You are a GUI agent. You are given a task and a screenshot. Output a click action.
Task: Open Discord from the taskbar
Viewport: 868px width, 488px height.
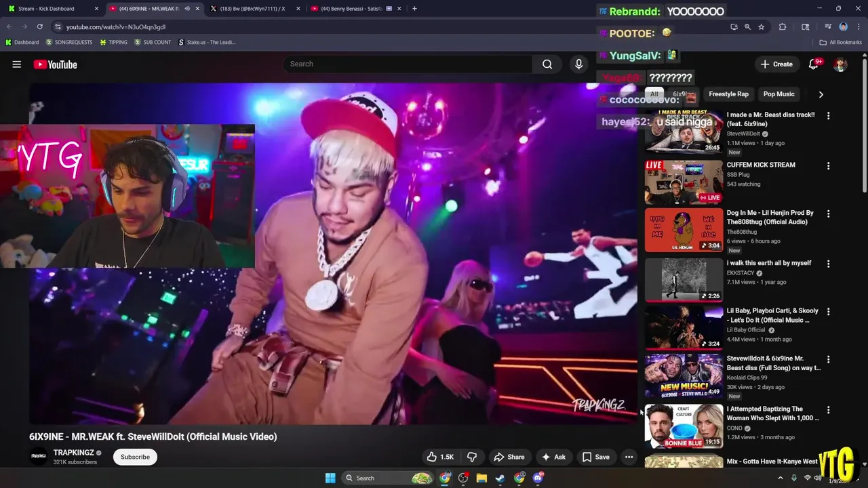coord(538,478)
